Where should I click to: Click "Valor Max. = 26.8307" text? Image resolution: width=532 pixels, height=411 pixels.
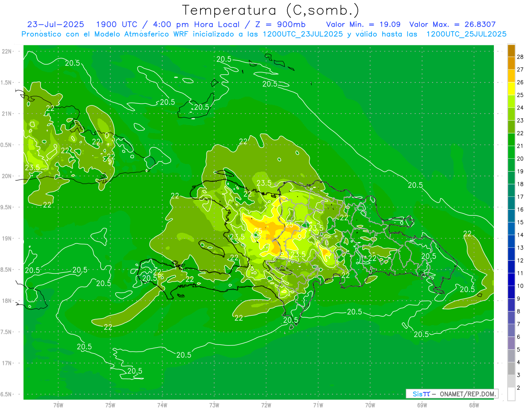452,24
